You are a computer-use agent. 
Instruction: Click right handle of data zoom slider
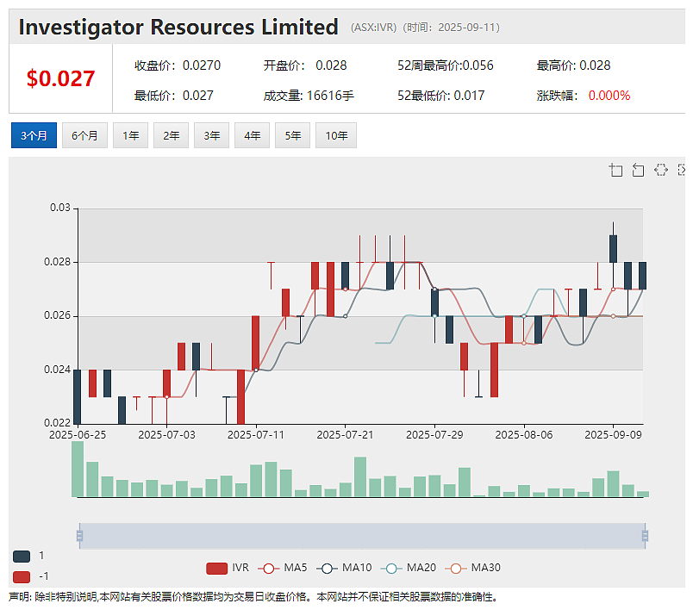pos(646,536)
